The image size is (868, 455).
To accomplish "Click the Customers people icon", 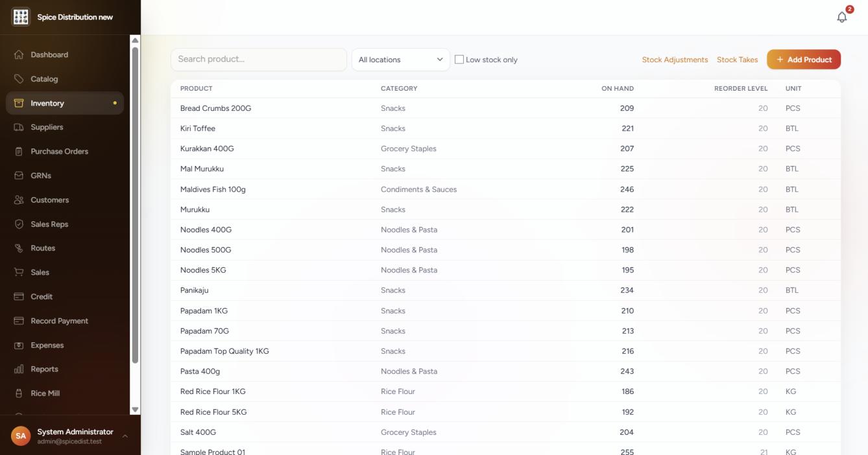I will 19,200.
